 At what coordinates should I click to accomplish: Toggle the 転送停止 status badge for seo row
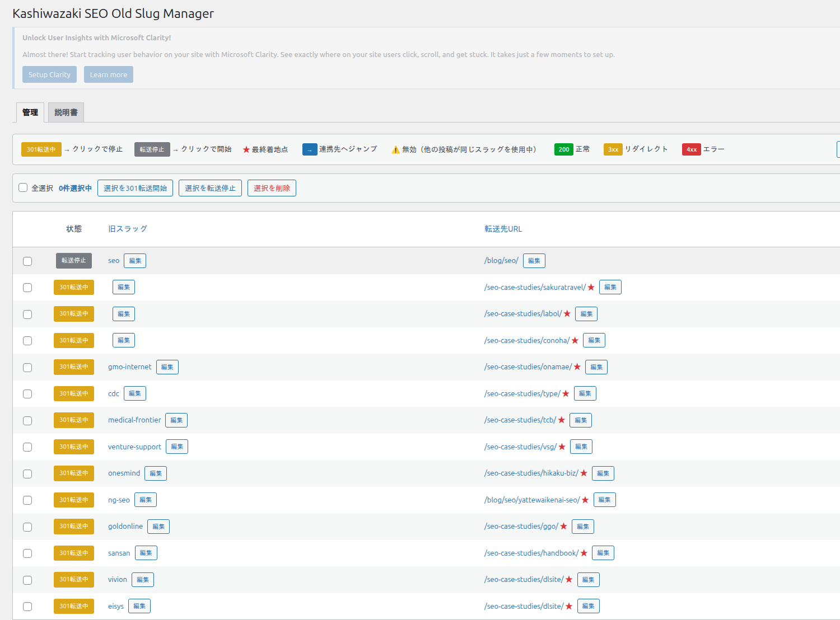pyautogui.click(x=73, y=261)
